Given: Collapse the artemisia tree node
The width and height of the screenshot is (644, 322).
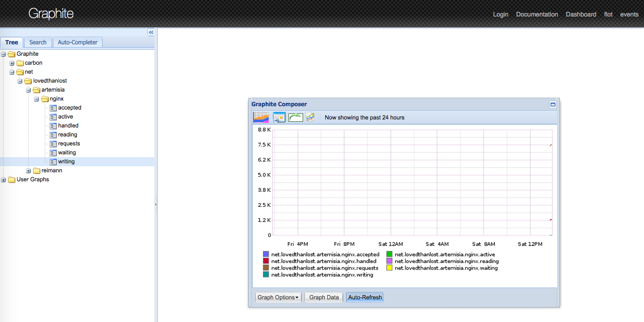Looking at the screenshot, I should click(28, 90).
